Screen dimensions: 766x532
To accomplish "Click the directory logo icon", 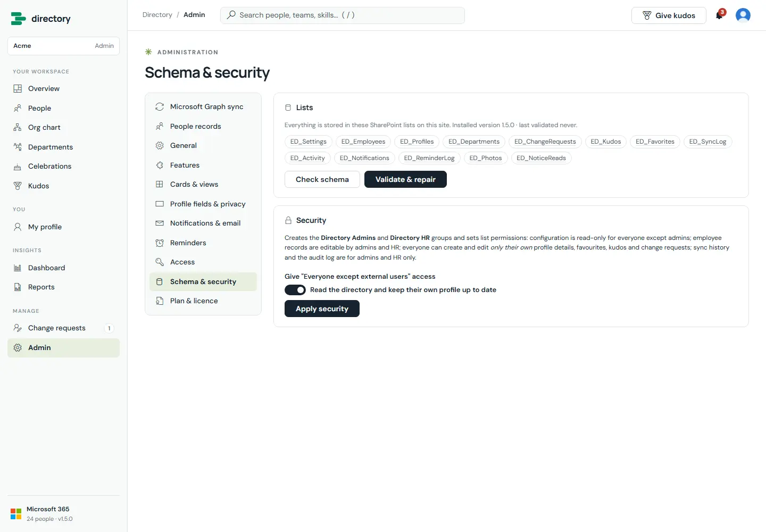I will tap(18, 19).
